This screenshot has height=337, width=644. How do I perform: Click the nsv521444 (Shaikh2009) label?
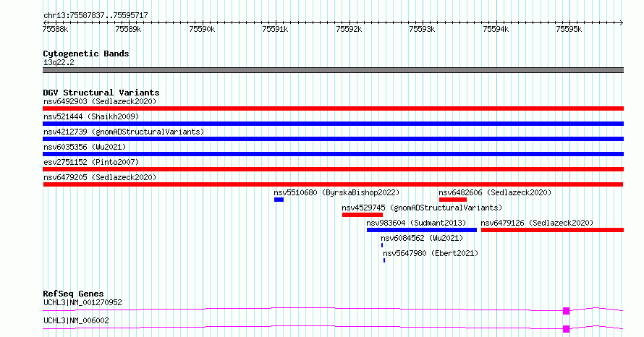(91, 116)
